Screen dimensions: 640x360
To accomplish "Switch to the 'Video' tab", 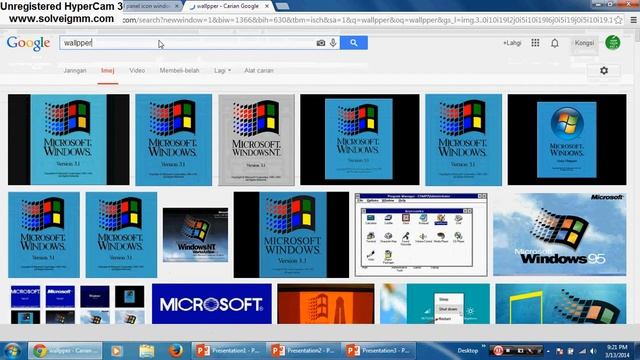I will point(137,70).
